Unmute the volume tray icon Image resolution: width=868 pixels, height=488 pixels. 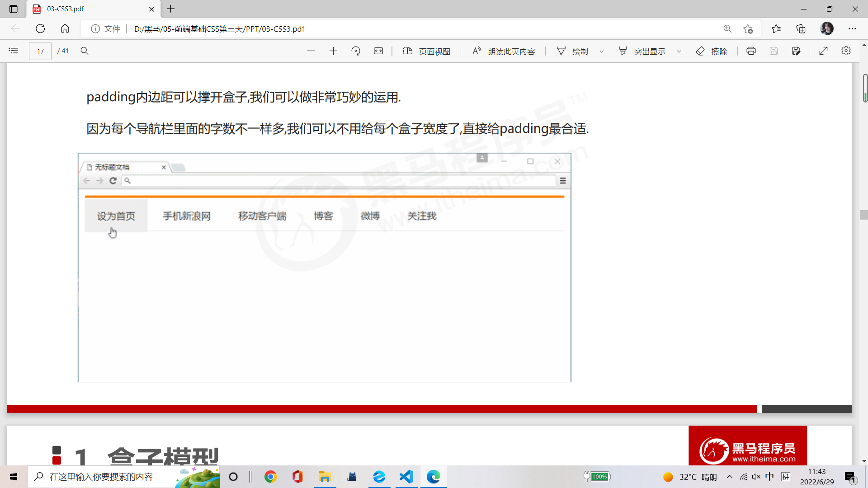pyautogui.click(x=756, y=477)
